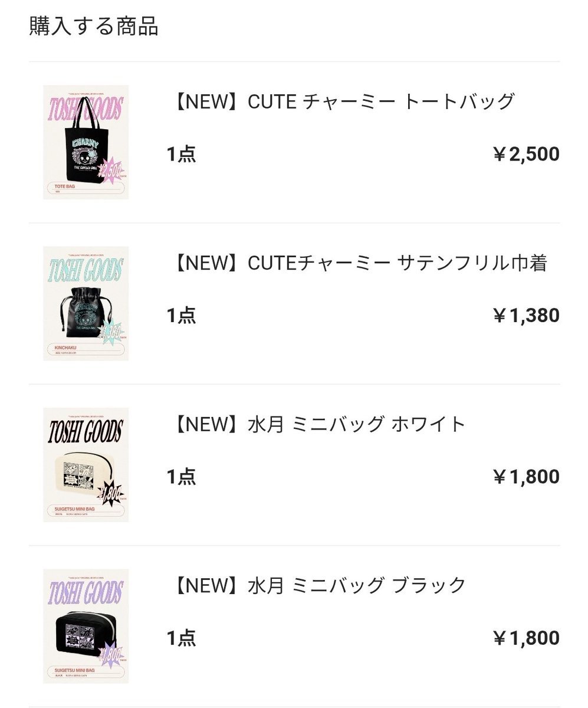The width and height of the screenshot is (588, 708).
Task: Click the 1点 quantity for the tote bag
Action: point(181,155)
